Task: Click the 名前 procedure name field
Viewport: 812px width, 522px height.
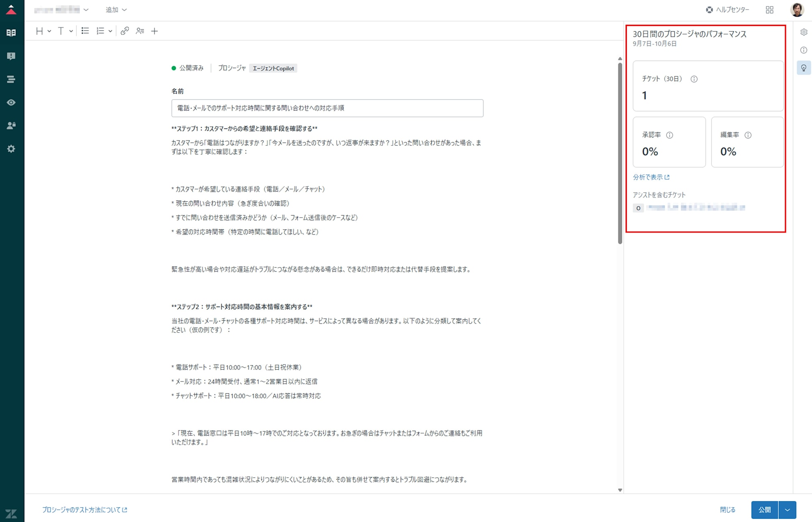Action: [327, 108]
